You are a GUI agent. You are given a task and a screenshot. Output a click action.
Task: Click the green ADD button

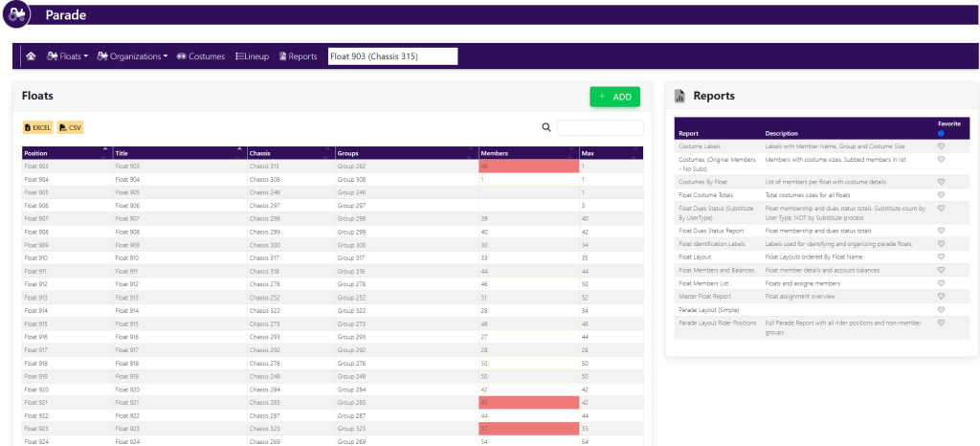click(x=614, y=97)
